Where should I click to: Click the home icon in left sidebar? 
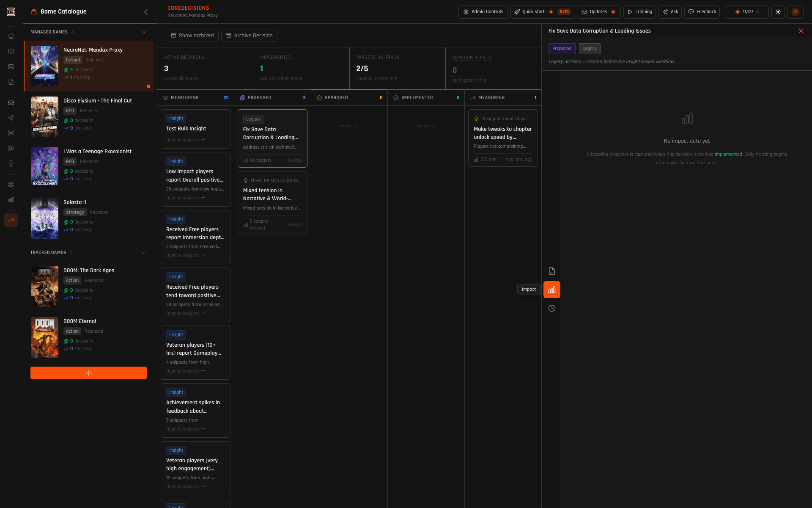pos(11,36)
